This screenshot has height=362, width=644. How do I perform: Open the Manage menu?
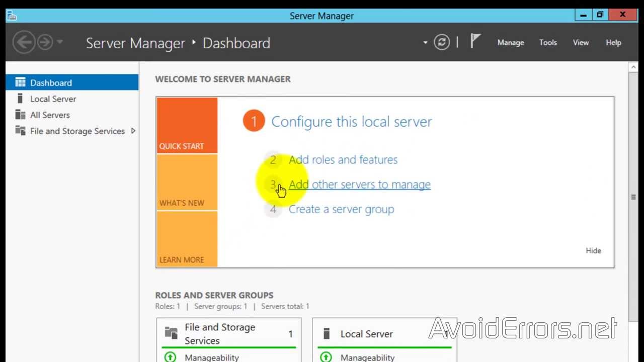[511, 43]
